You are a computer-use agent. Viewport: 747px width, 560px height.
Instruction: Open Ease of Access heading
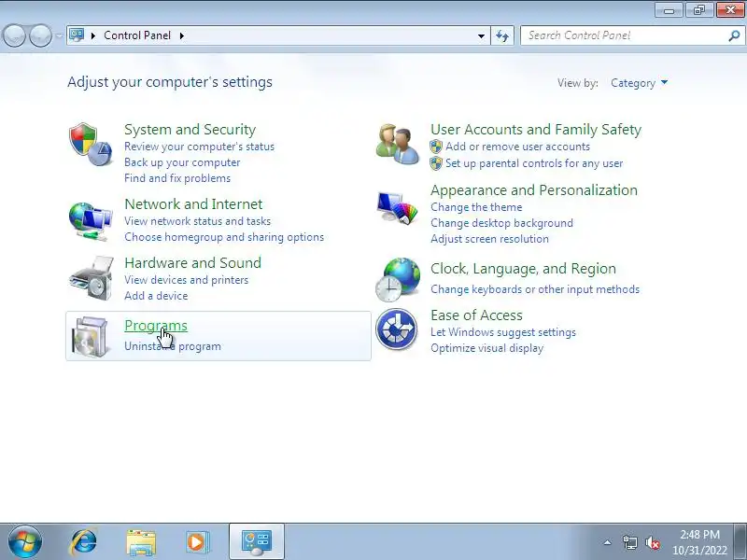coord(476,315)
